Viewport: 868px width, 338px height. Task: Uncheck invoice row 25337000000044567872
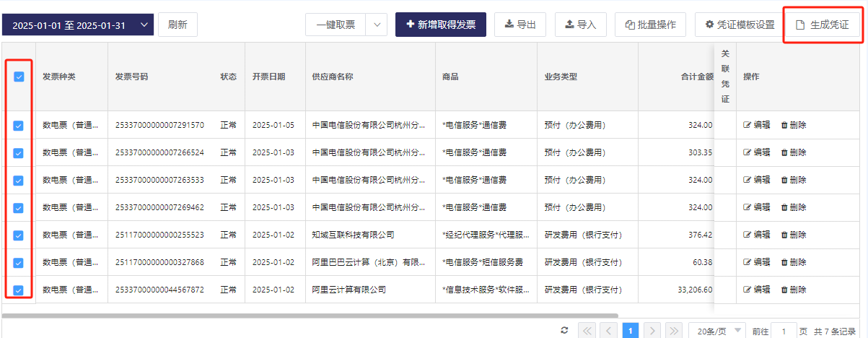pos(19,290)
